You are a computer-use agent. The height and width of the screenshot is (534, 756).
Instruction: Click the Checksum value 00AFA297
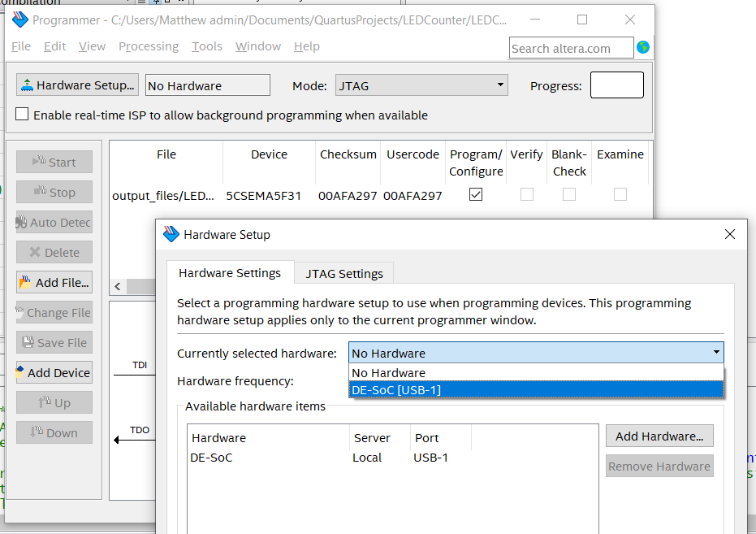[x=348, y=196]
